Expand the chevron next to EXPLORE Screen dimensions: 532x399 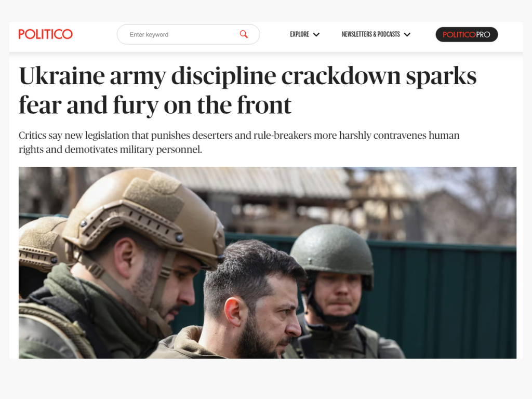tap(316, 35)
